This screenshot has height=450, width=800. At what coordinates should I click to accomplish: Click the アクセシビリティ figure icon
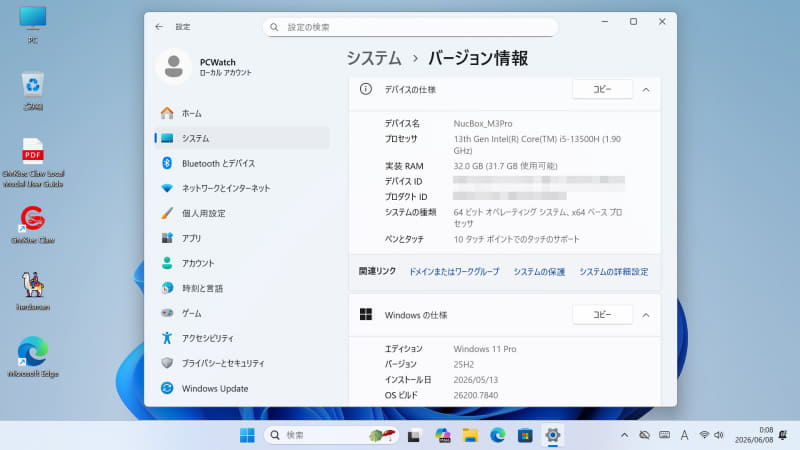167,338
